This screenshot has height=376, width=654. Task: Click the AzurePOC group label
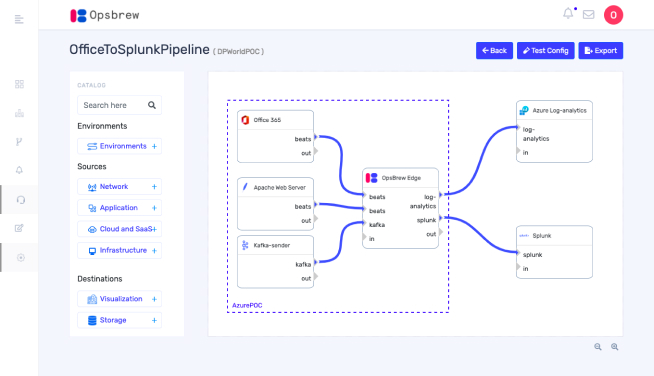click(x=247, y=305)
